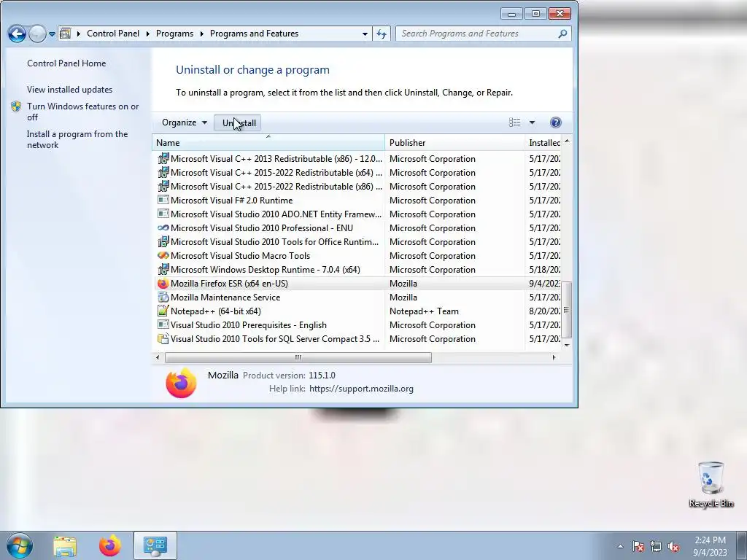Click the Control Panel icon in address bar
The image size is (747, 560).
(66, 34)
